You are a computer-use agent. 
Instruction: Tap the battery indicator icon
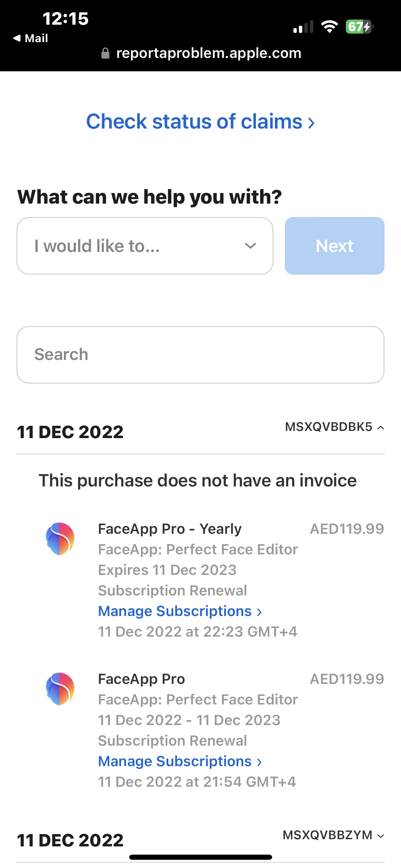tap(360, 26)
